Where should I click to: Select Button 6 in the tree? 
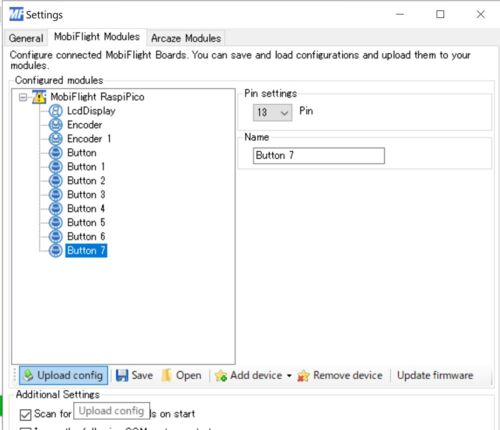(x=86, y=237)
